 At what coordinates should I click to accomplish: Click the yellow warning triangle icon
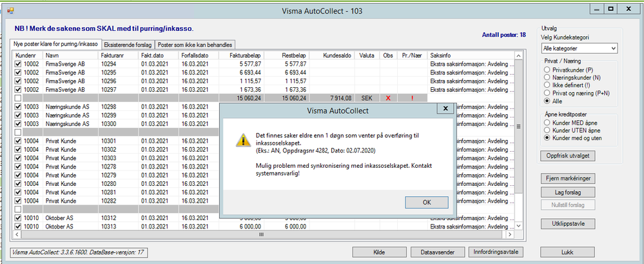(242, 141)
